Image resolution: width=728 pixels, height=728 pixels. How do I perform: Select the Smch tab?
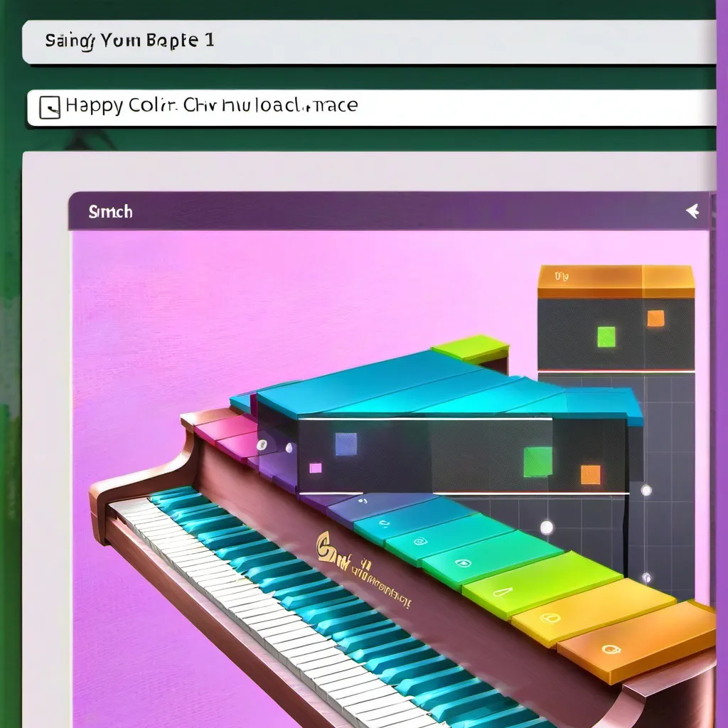point(110,211)
